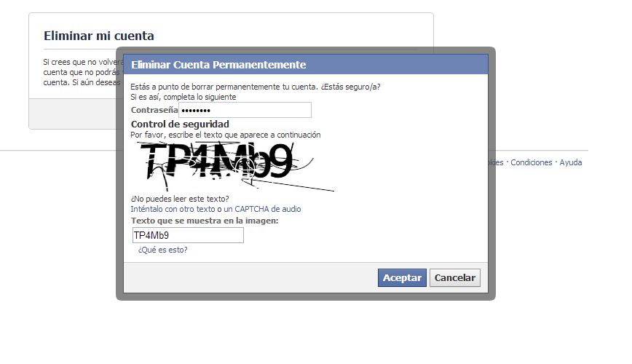632x364 pixels.
Task: Click the 'Por favor, escribe el texto' instruction
Action: point(225,135)
